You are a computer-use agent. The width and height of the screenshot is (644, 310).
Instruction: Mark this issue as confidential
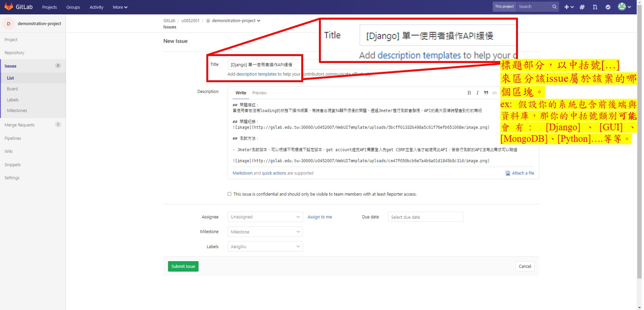[229, 194]
